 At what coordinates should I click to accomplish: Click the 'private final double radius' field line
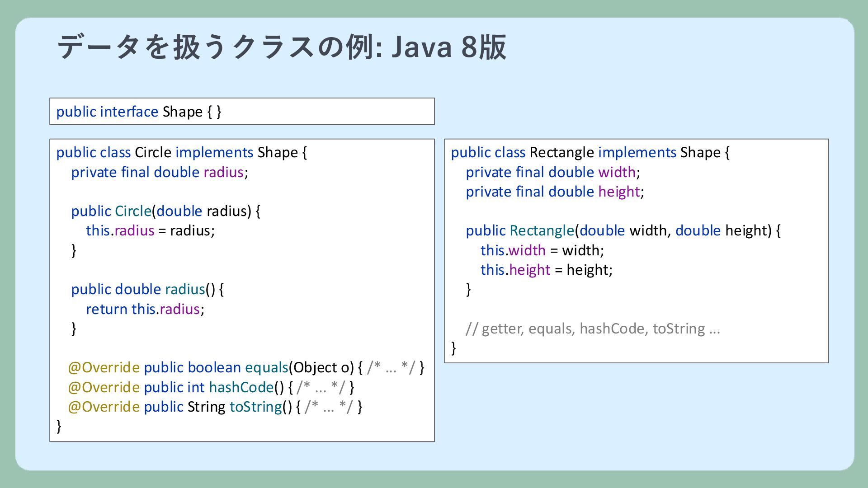point(159,172)
